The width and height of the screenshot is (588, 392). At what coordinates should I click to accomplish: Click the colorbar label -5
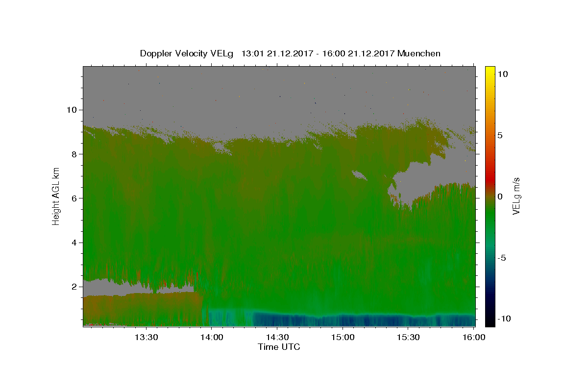point(504,258)
